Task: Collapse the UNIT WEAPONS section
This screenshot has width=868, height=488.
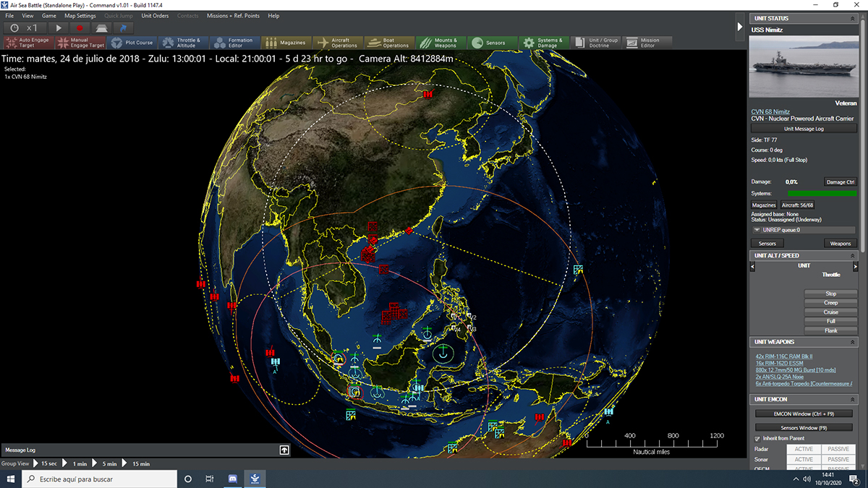Action: [x=852, y=341]
